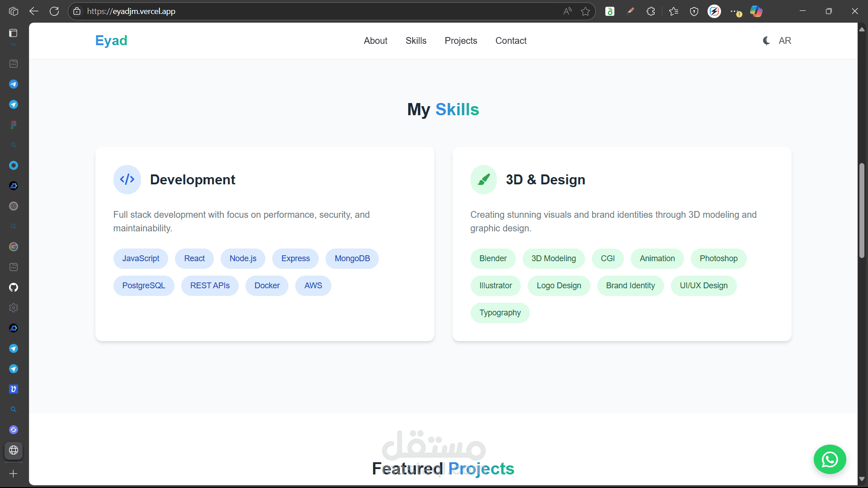
Task: Navigate to Projects in the navbar
Action: [x=461, y=41]
